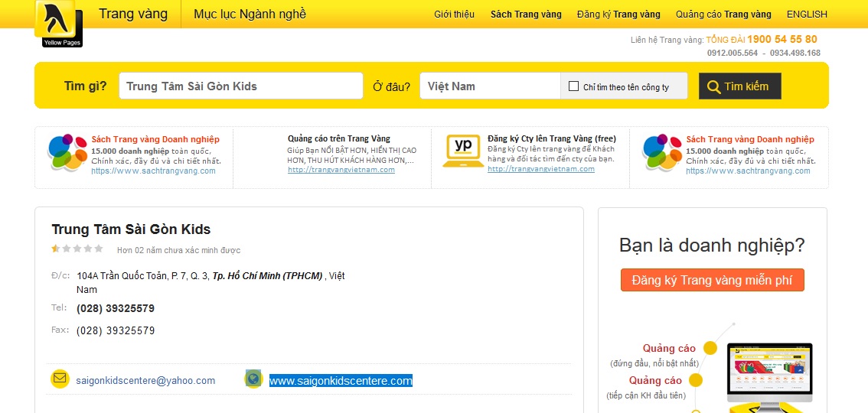Click Đăng ký Cty lên Trang Vàng (free) heading
Screen dimensions: 868x413
(552, 138)
